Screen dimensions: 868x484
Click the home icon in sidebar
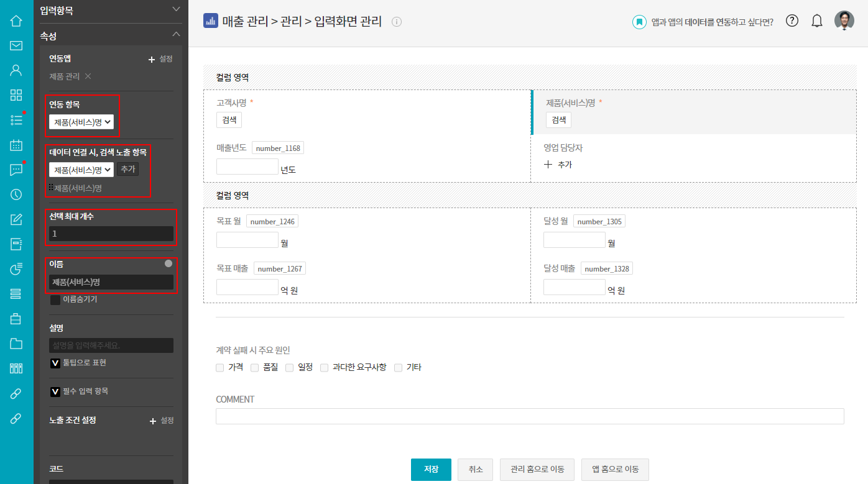16,21
